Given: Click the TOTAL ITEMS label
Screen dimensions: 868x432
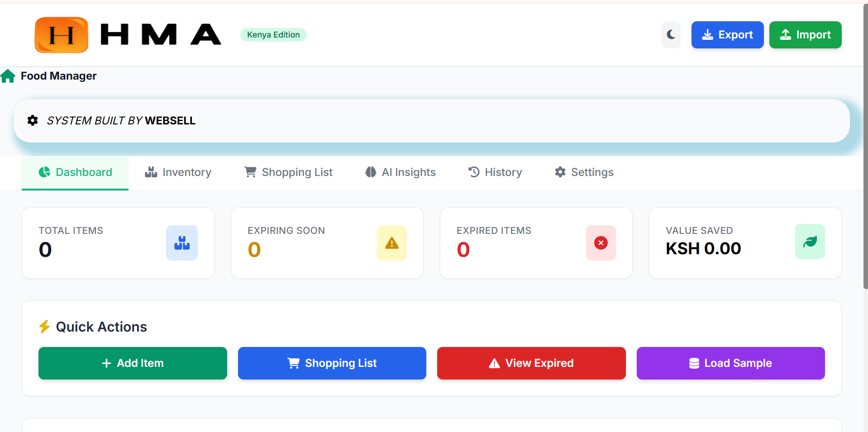Looking at the screenshot, I should 71,231.
